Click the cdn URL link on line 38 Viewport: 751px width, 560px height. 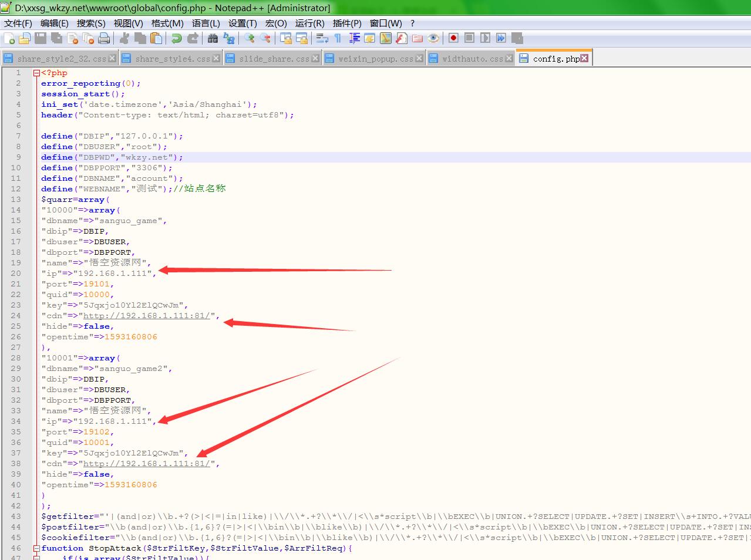(146, 464)
